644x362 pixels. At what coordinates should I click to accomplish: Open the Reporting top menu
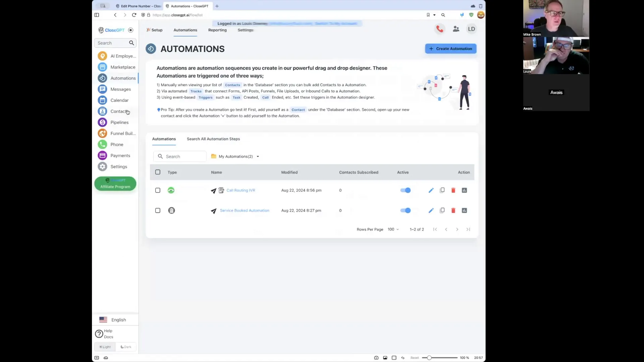point(217,30)
